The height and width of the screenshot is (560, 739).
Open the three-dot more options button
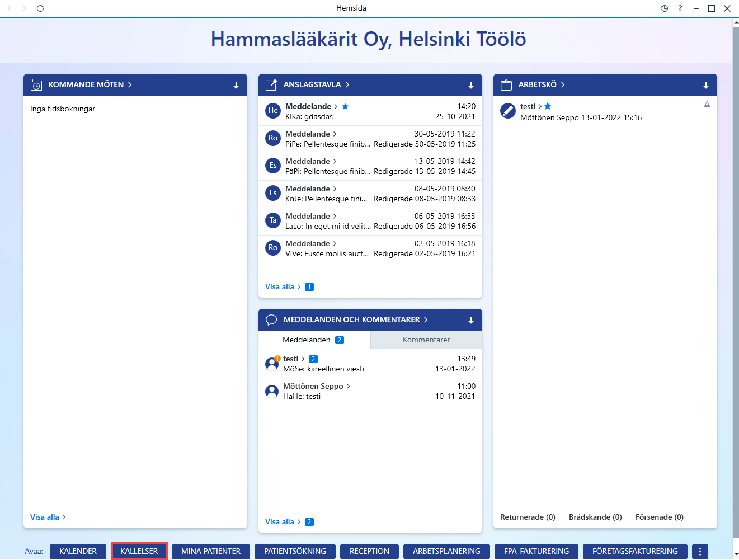pos(700,551)
